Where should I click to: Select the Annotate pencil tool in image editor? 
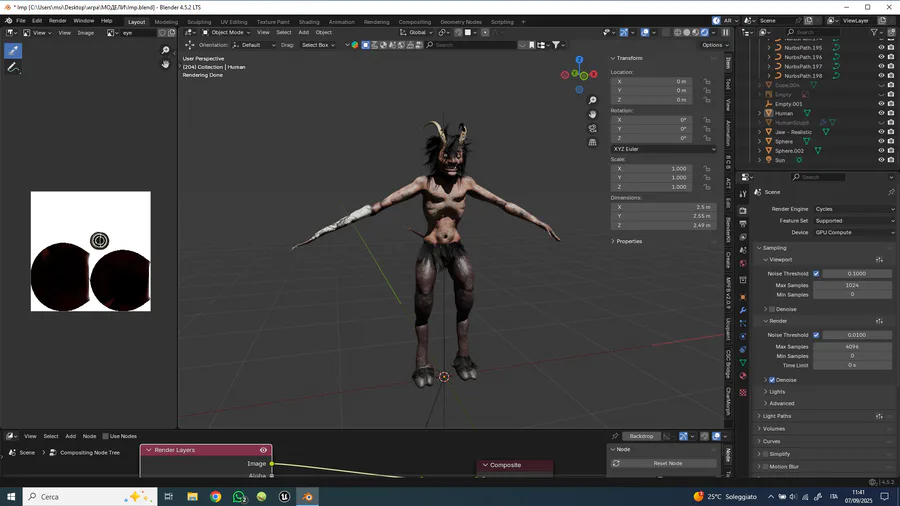(x=13, y=68)
